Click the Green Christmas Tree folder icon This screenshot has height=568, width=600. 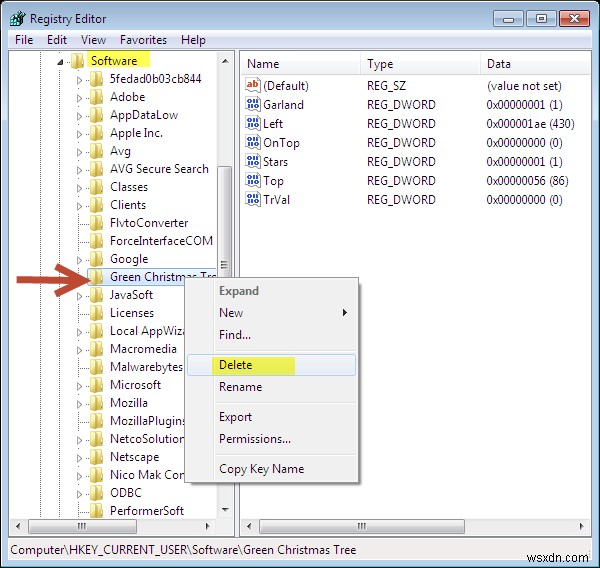click(96, 277)
